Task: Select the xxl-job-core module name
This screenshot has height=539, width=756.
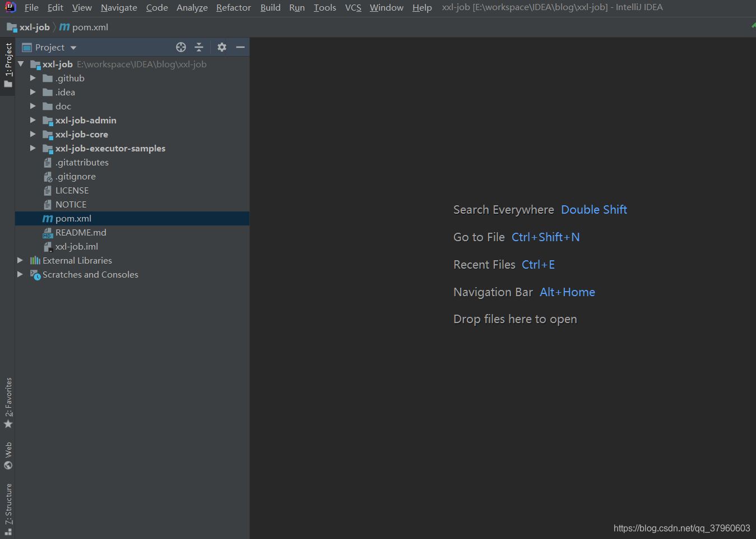Action: pyautogui.click(x=81, y=134)
